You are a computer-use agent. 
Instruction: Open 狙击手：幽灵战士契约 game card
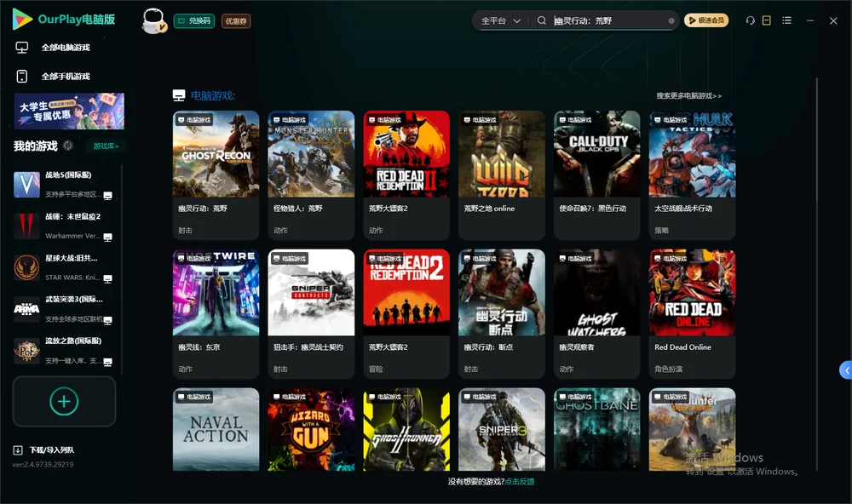point(311,313)
